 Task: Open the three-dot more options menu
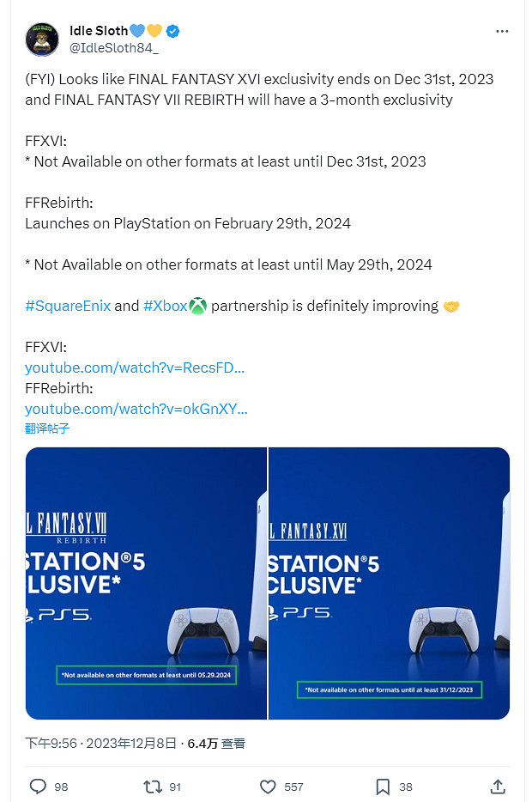(502, 31)
